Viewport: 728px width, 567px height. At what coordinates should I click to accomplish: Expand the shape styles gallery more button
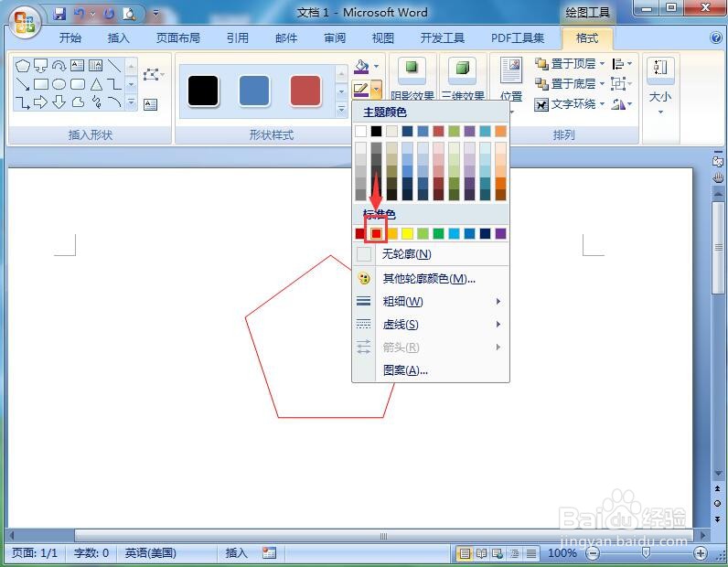pyautogui.click(x=341, y=110)
